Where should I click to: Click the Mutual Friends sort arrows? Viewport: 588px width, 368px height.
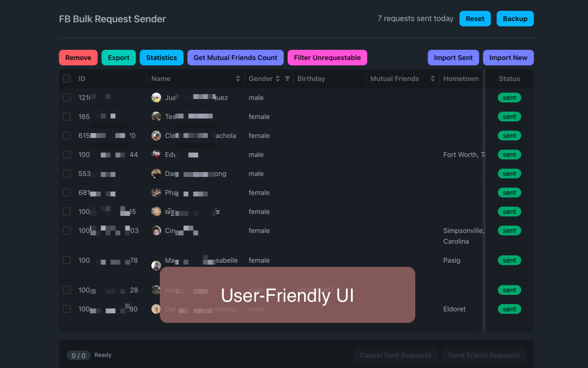click(432, 79)
